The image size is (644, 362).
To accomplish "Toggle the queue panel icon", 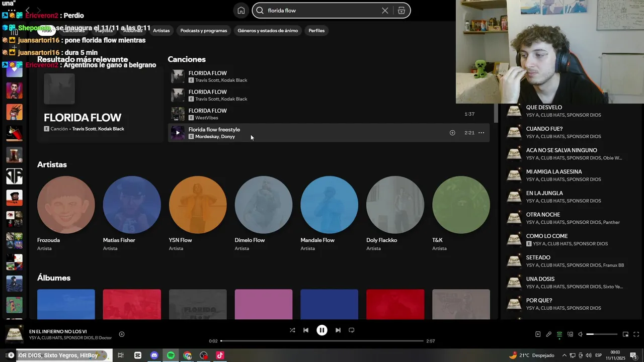I will 559,334.
